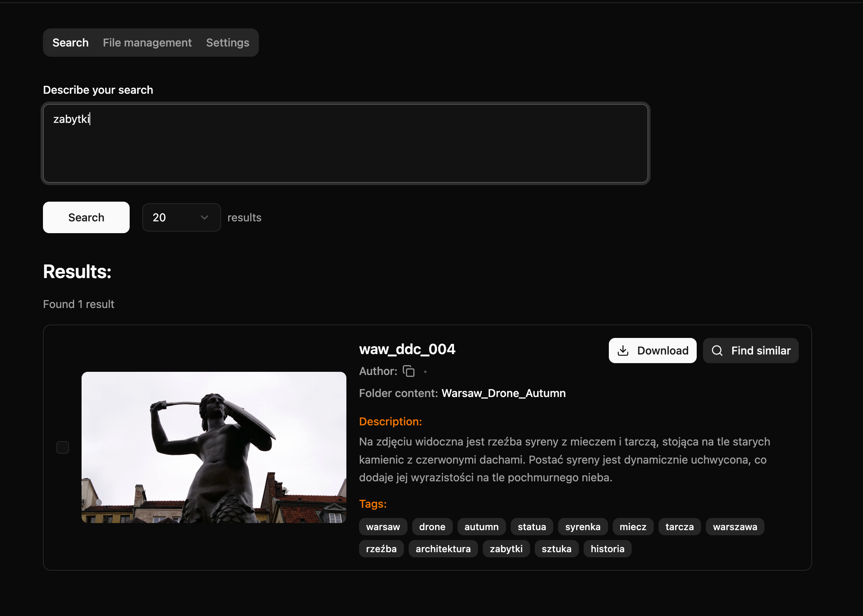Click the zabytki tag chip
The width and height of the screenshot is (863, 616).
pyautogui.click(x=506, y=549)
